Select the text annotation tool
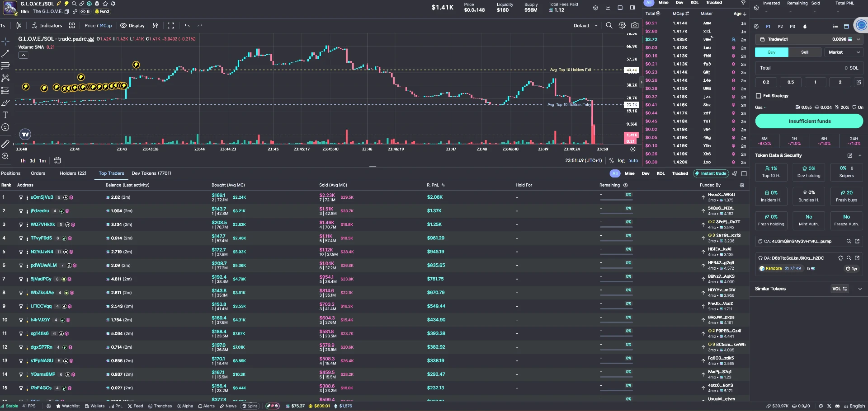 5,115
